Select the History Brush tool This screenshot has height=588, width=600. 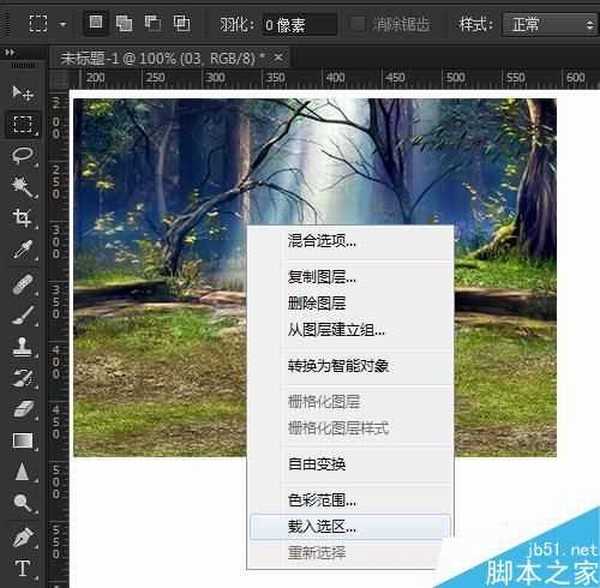coord(23,378)
